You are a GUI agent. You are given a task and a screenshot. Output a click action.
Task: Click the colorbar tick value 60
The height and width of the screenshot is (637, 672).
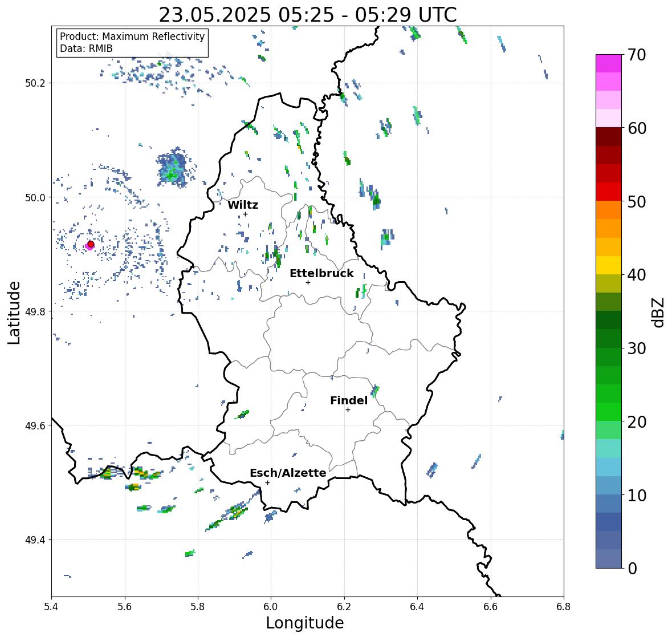pos(637,128)
